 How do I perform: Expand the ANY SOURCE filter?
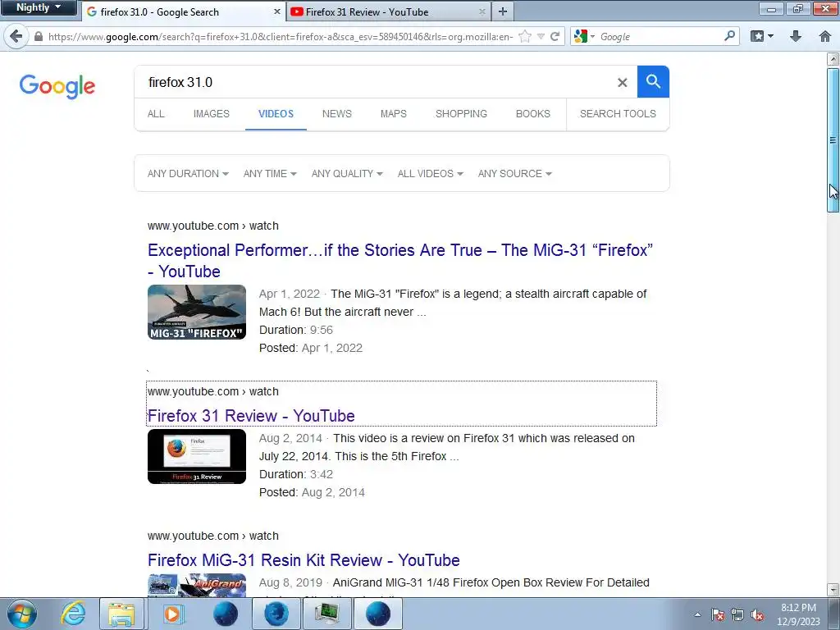515,174
